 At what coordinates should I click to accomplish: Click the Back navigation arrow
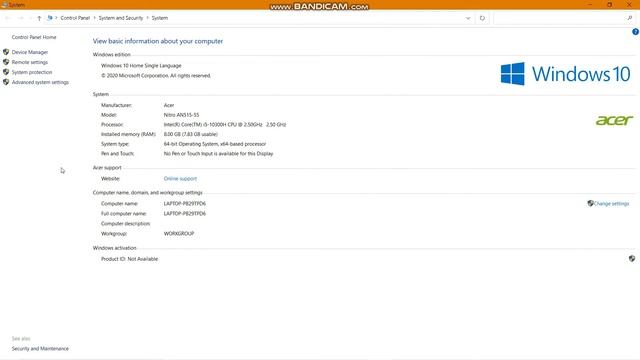pos(7,18)
